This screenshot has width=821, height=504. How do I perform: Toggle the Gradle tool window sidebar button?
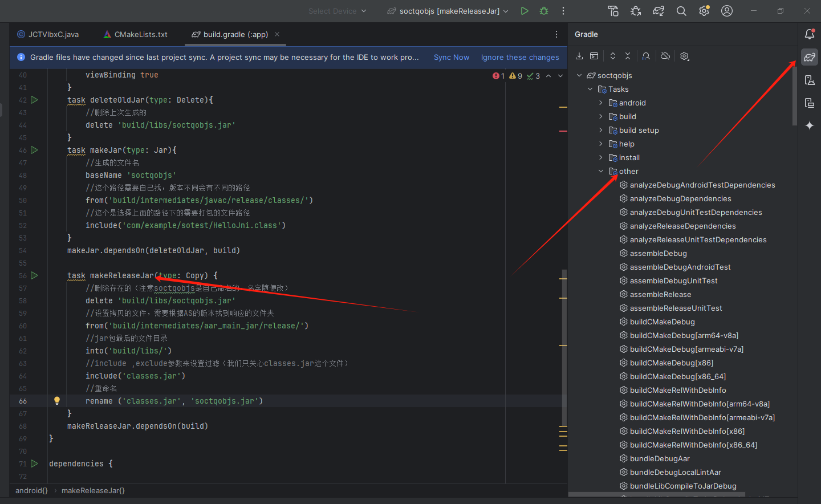click(810, 57)
